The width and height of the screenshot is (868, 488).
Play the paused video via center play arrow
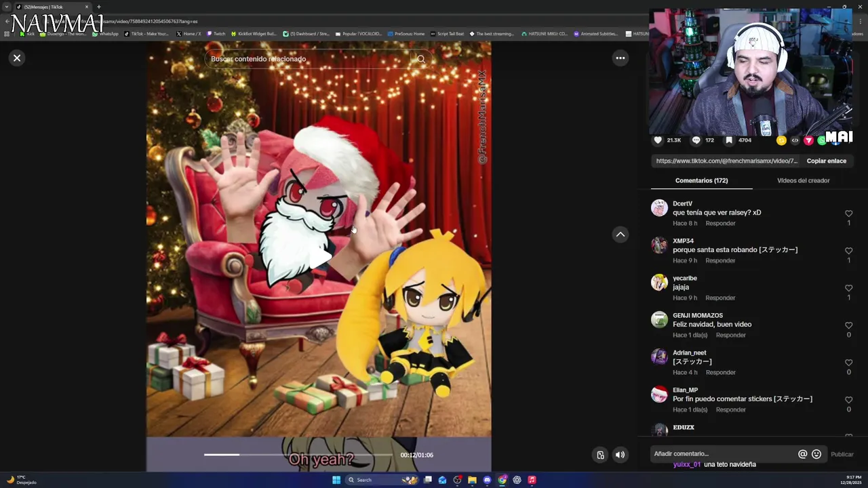[319, 258]
